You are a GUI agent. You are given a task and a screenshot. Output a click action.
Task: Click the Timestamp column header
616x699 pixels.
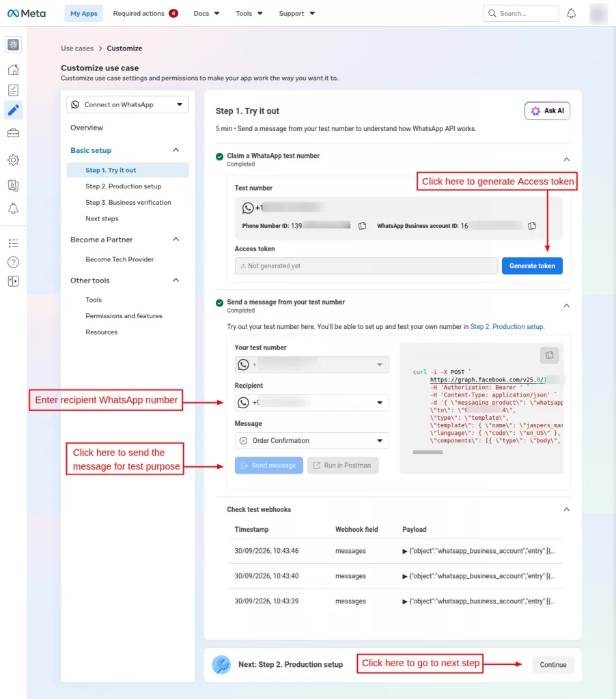(251, 530)
